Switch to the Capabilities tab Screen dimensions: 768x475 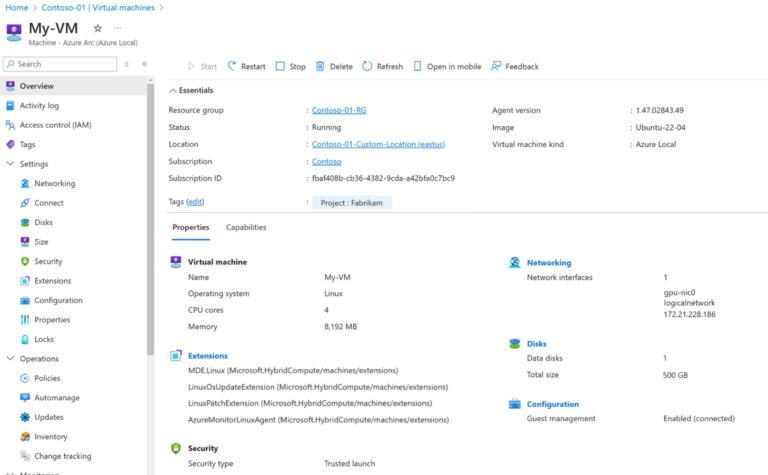click(x=246, y=227)
